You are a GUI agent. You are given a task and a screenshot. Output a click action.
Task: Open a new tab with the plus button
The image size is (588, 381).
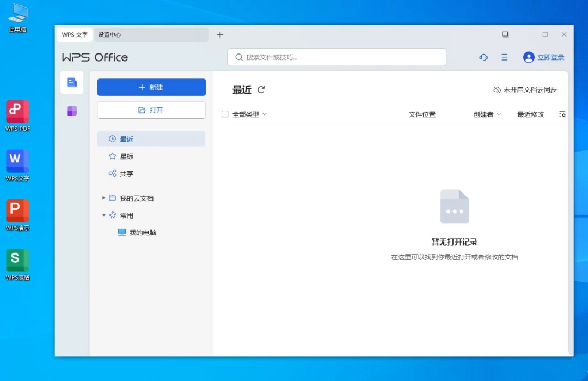pos(220,34)
